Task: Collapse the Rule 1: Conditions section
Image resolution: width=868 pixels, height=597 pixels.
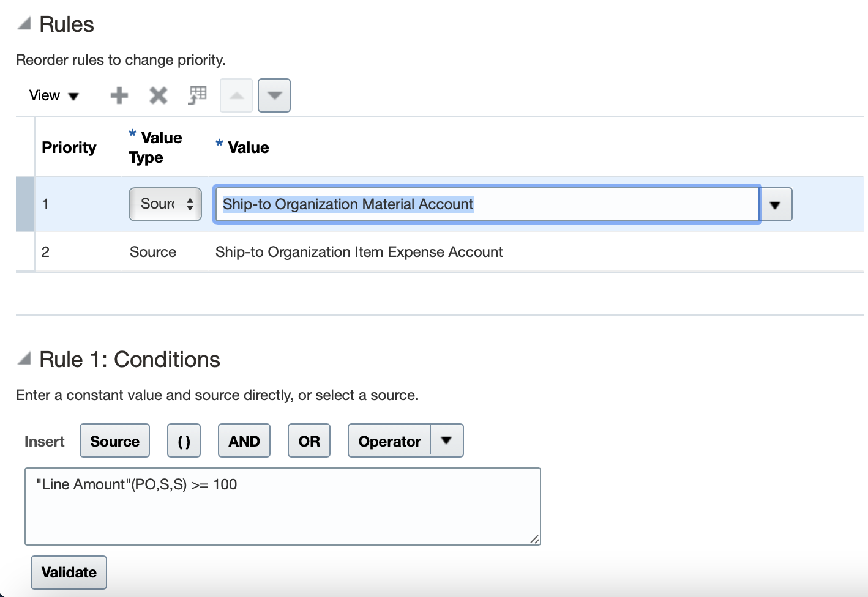Action: point(24,359)
